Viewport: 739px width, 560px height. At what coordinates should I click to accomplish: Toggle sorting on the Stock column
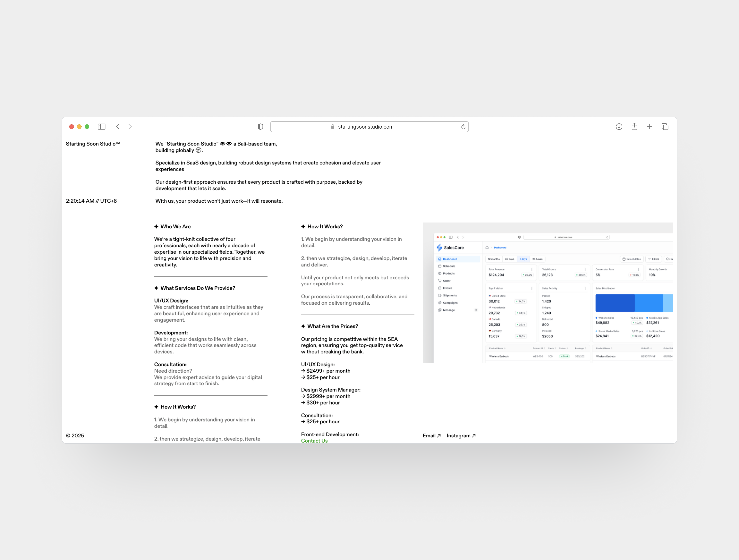tap(556, 349)
